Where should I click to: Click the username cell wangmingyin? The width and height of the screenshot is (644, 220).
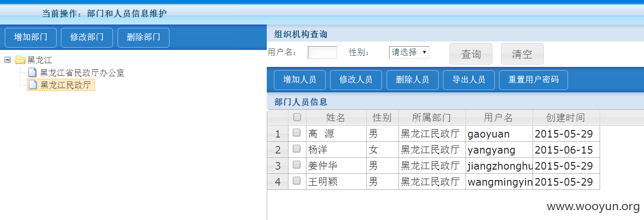(499, 182)
